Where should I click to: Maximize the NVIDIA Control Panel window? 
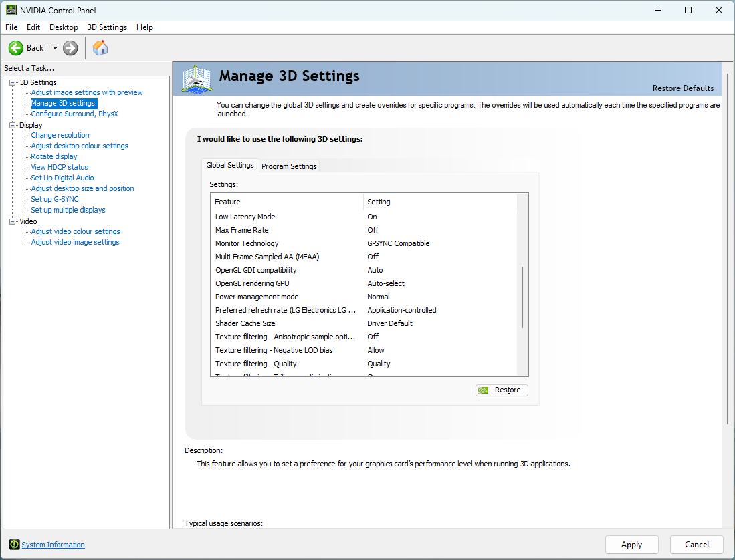coord(688,10)
